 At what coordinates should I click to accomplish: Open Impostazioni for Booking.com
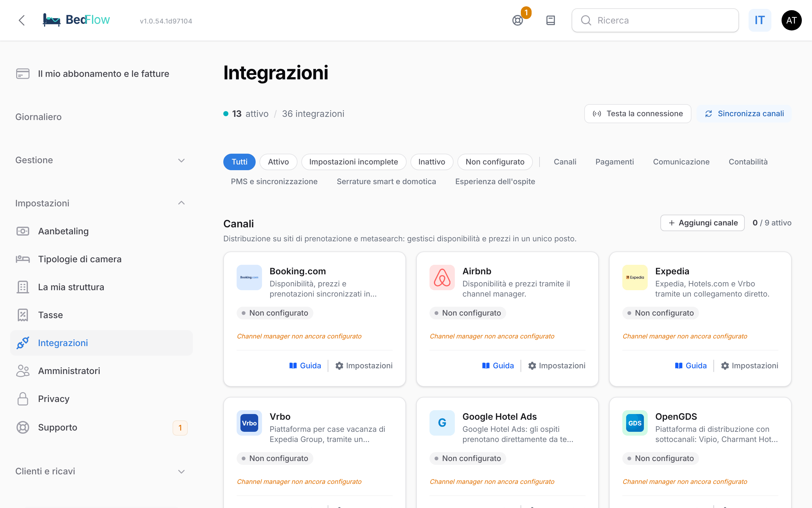point(364,365)
